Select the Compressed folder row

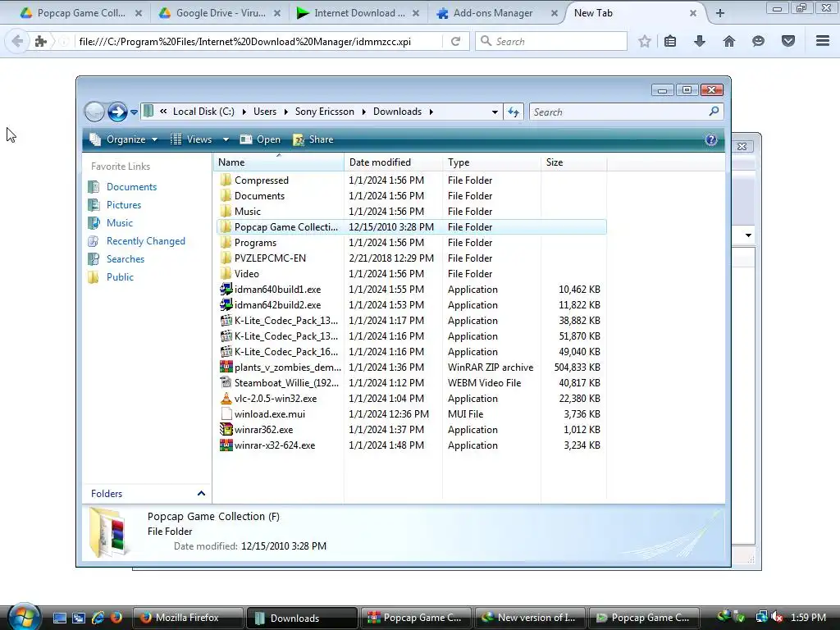[x=412, y=180]
